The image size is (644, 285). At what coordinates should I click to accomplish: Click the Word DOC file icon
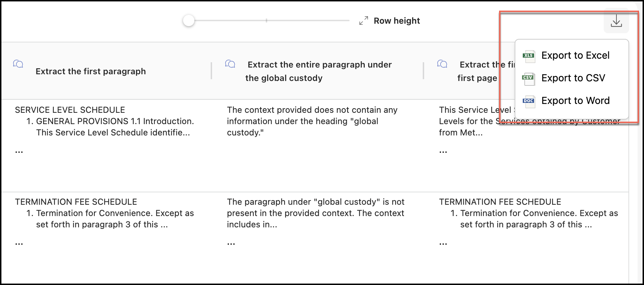point(529,101)
